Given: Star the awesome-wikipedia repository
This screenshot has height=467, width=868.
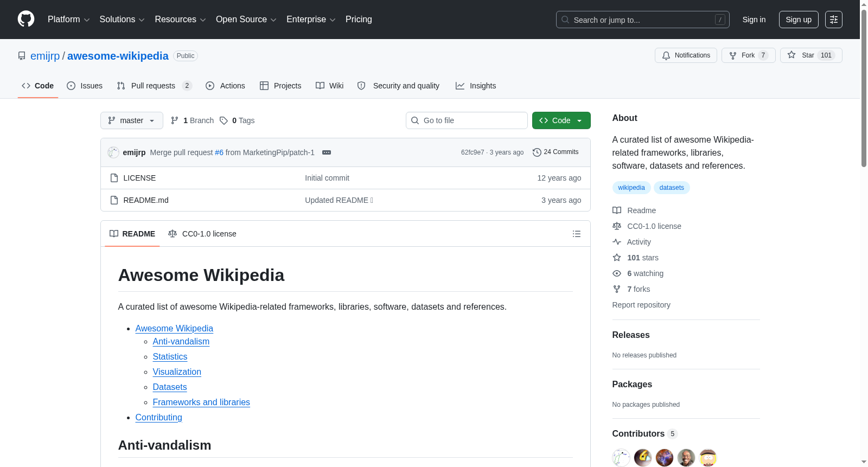Looking at the screenshot, I should click(811, 55).
